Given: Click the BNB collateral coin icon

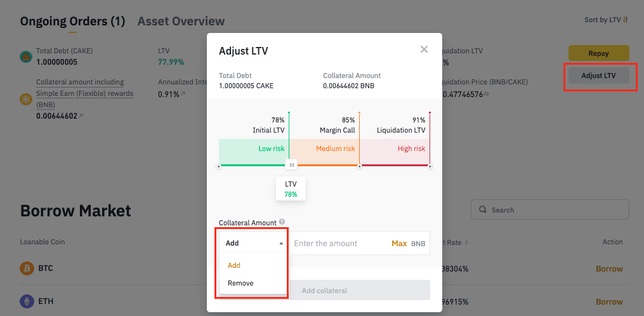Looking at the screenshot, I should point(26,100).
